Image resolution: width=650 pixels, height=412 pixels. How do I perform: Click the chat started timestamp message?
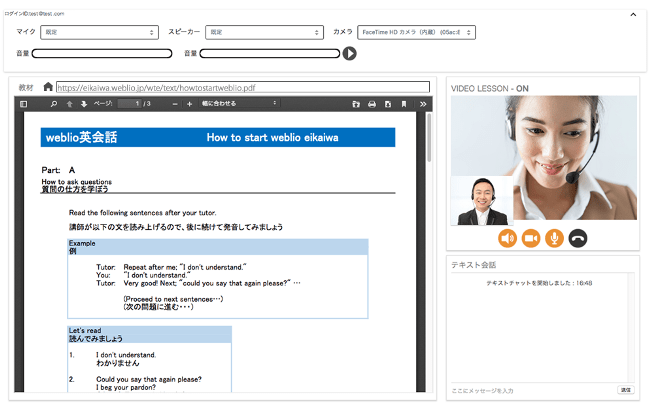pos(539,283)
